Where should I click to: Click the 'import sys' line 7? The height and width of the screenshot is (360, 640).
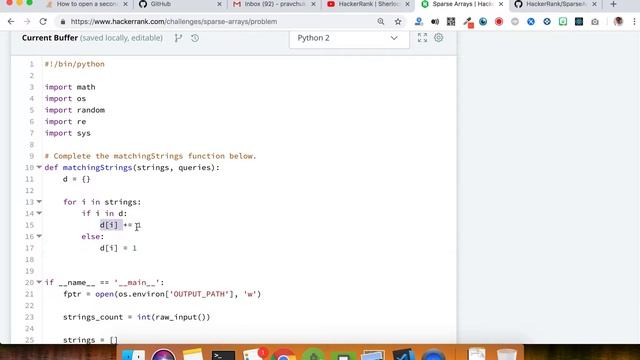point(68,133)
